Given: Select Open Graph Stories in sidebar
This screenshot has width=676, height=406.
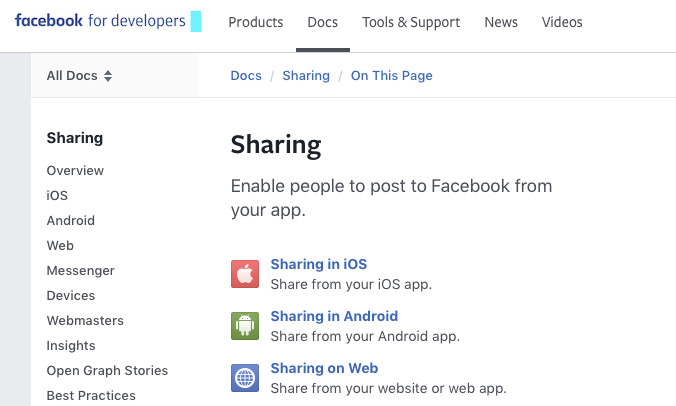Looking at the screenshot, I should click(107, 370).
